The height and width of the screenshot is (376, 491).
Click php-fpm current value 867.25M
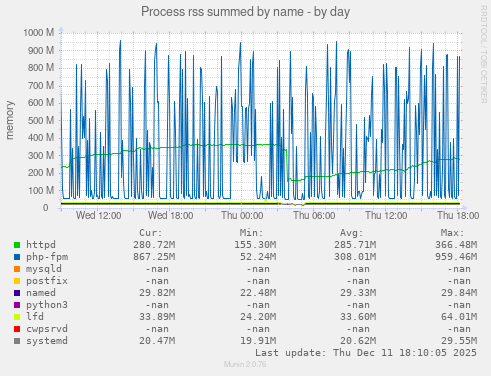(x=154, y=257)
